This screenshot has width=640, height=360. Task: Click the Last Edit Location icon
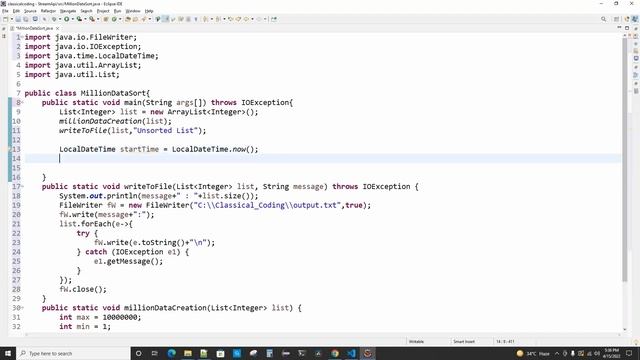[230, 19]
